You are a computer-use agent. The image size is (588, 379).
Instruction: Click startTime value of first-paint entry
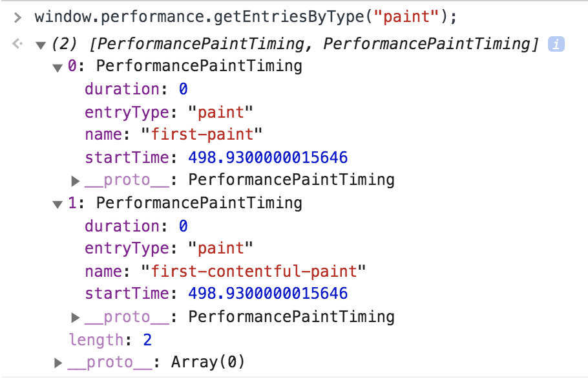[x=268, y=157]
